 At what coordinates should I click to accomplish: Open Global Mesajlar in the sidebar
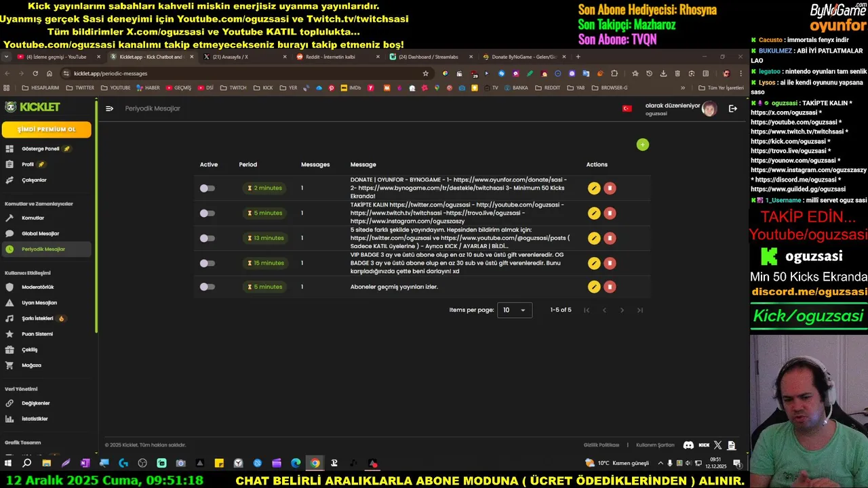point(46,233)
